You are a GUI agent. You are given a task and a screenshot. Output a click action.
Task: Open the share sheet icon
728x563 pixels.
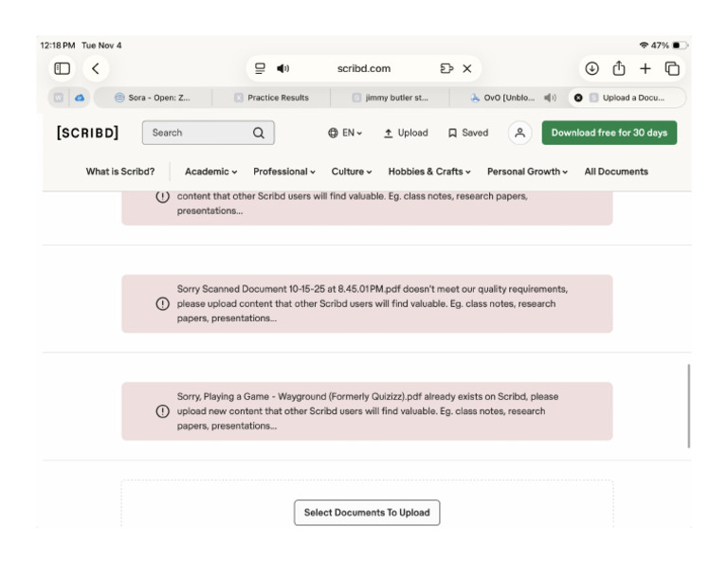point(618,68)
